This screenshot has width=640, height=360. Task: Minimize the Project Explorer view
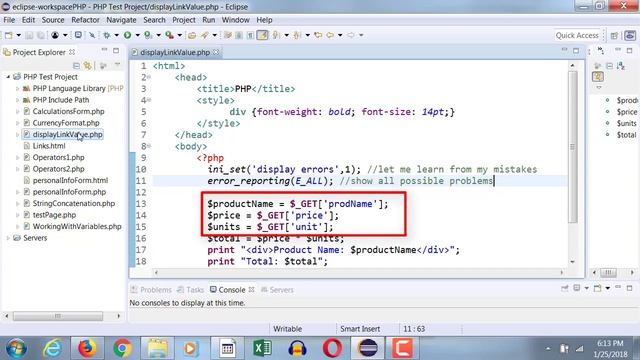(x=104, y=50)
